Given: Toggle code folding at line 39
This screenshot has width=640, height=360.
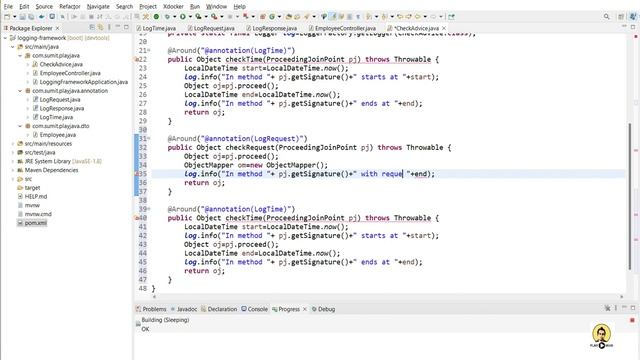Looking at the screenshot, I should (149, 209).
